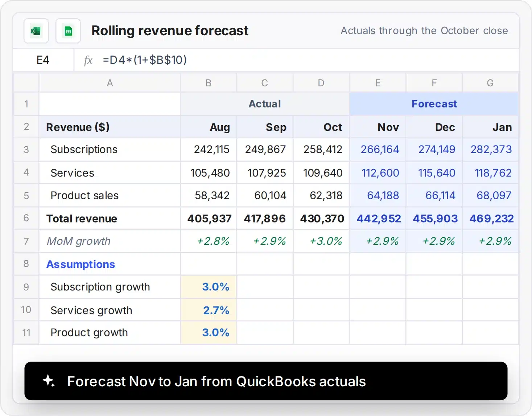The width and height of the screenshot is (532, 416).
Task: Select column C header
Action: click(265, 83)
